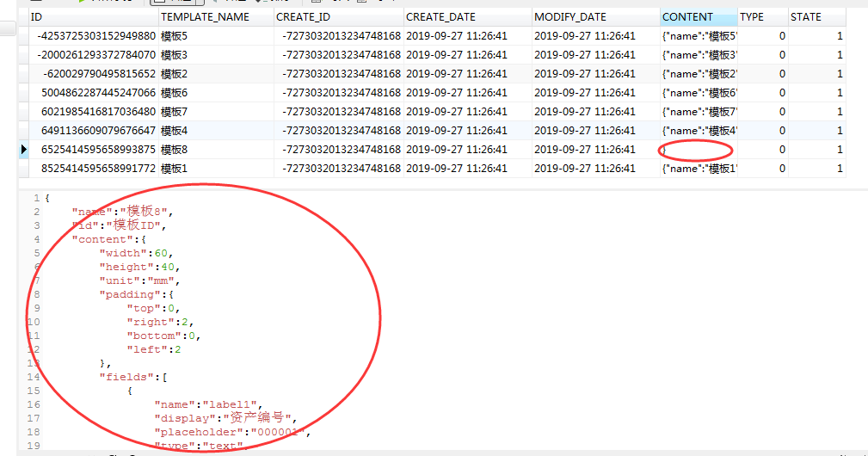
Task: Click the "content":{ line in the JSON viewer
Action: (108, 240)
